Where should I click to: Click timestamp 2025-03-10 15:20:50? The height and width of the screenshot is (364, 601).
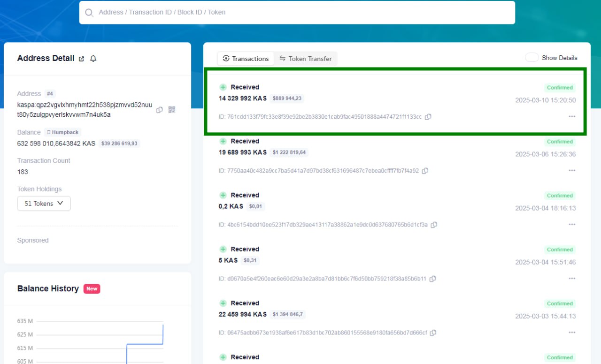[545, 100]
